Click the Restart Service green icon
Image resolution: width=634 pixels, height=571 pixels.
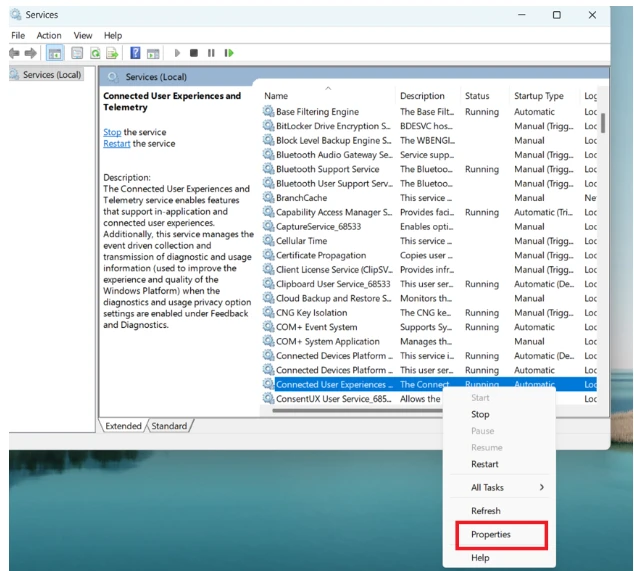(x=229, y=53)
